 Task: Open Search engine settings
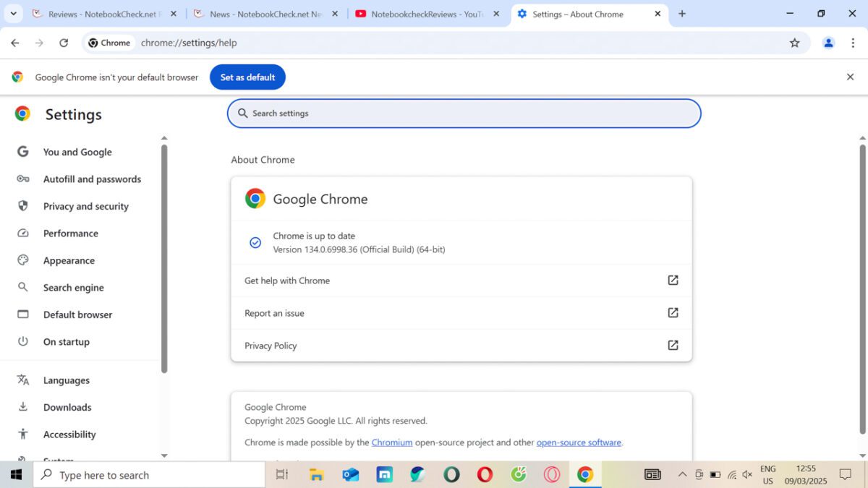(x=74, y=288)
